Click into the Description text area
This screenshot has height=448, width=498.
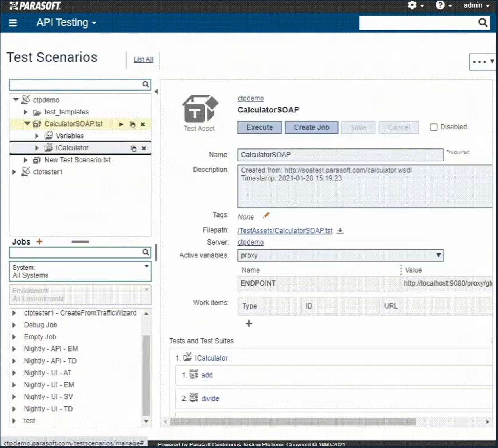[x=365, y=186]
